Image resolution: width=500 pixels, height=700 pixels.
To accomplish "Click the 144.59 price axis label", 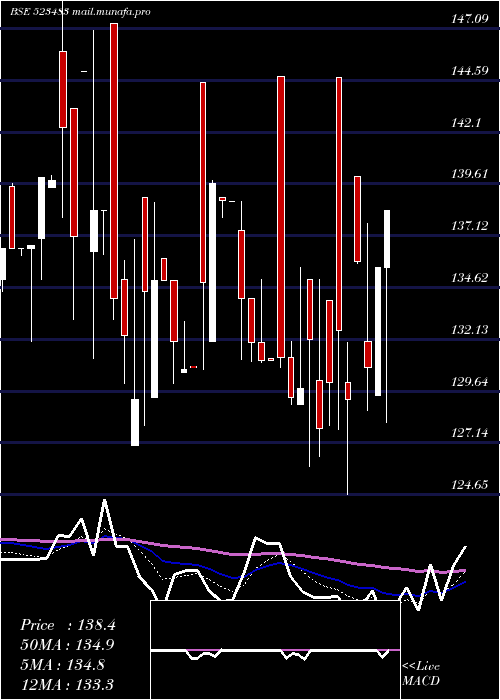I will [470, 70].
